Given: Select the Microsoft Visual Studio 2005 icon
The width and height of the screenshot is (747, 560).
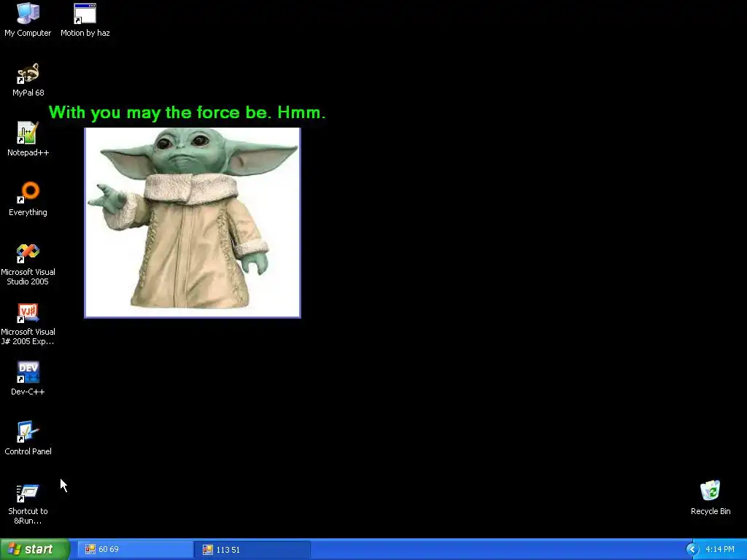Looking at the screenshot, I should click(28, 253).
